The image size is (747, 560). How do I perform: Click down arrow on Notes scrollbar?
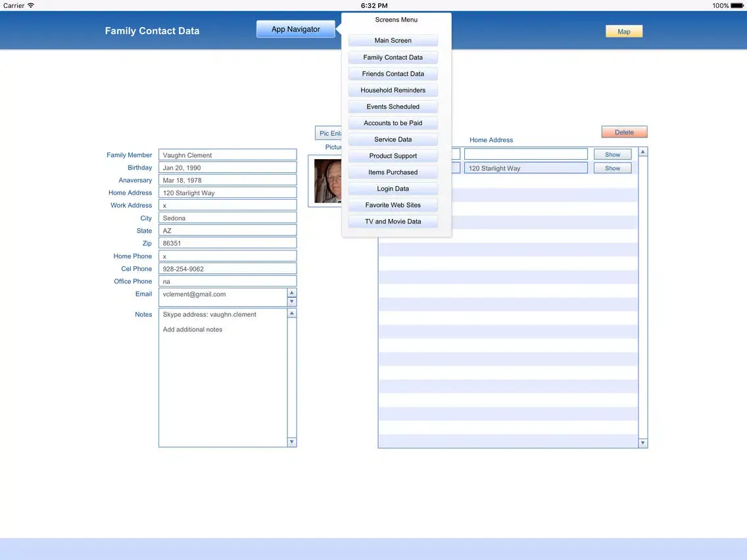point(292,442)
